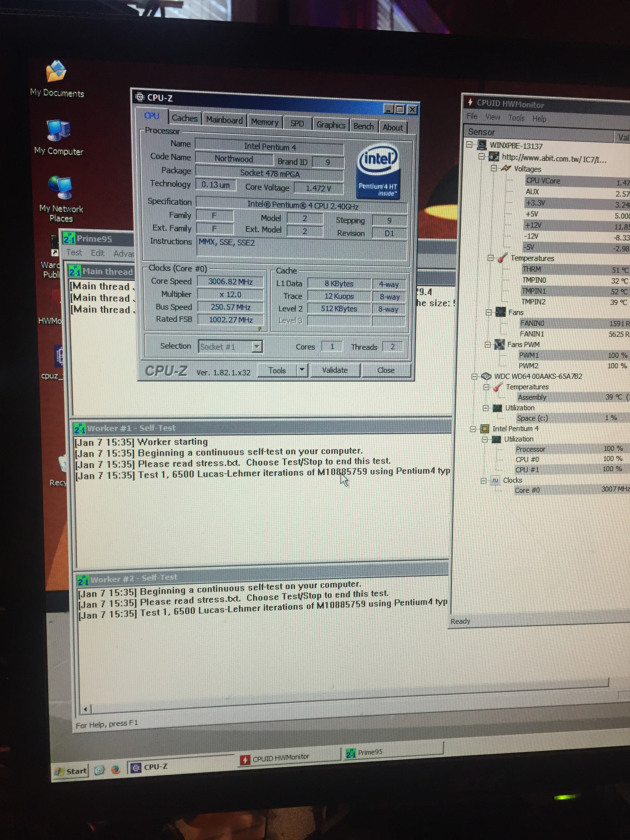The height and width of the screenshot is (840, 630).
Task: Select the THRM temperature row in HWMonitor
Action: (x=575, y=269)
